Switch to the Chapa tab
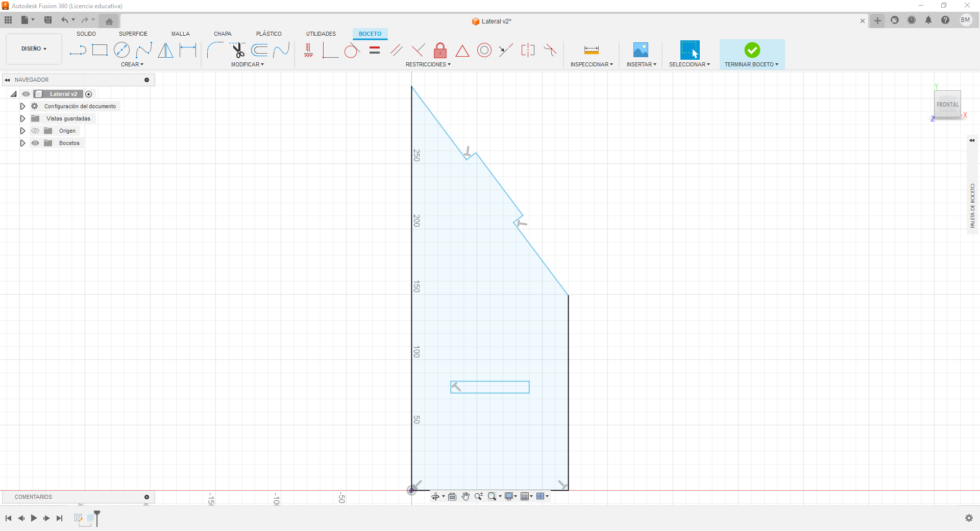The image size is (980, 531). pos(223,34)
